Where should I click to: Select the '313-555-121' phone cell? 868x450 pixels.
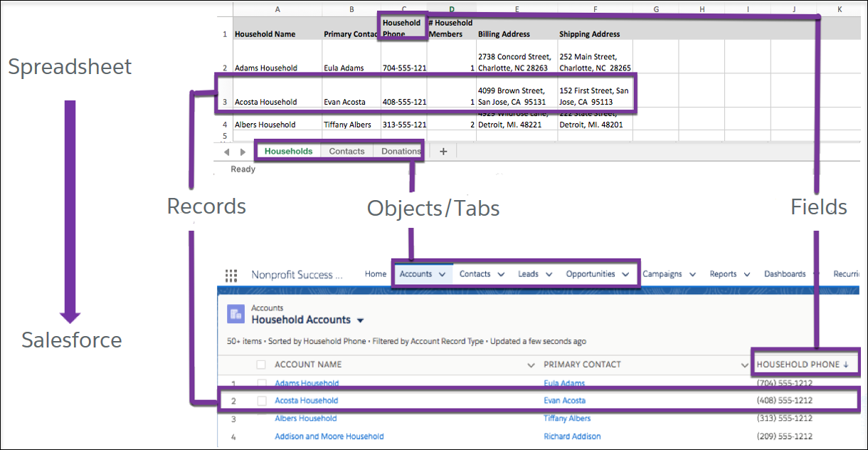point(403,122)
